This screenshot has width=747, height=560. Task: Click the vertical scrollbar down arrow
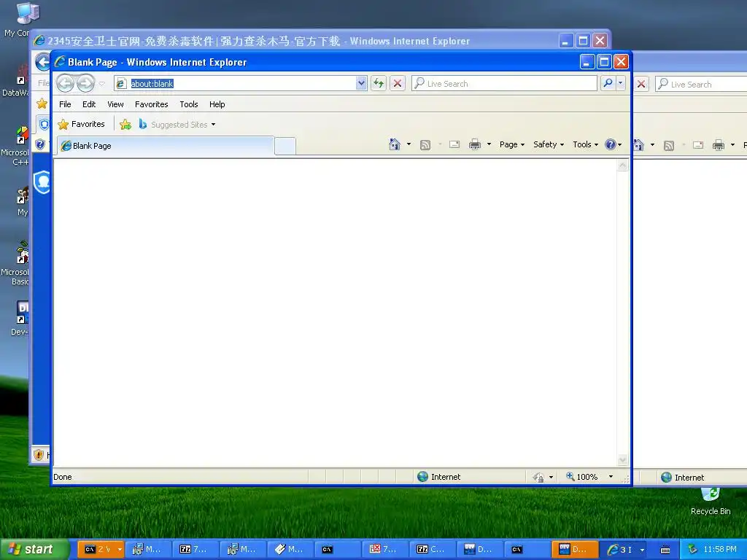(622, 459)
